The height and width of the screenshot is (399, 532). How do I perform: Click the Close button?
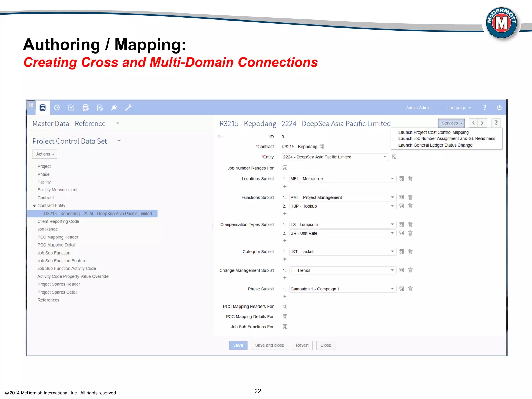click(325, 345)
